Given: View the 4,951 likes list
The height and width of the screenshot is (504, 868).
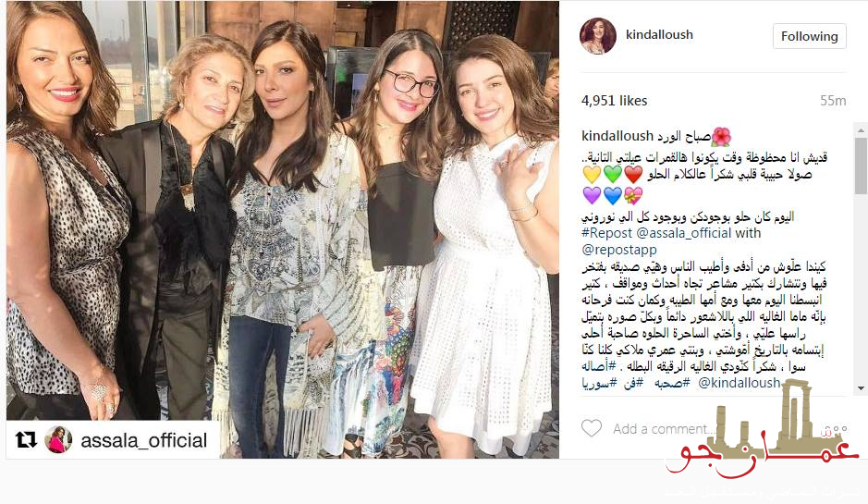Looking at the screenshot, I should coord(615,101).
